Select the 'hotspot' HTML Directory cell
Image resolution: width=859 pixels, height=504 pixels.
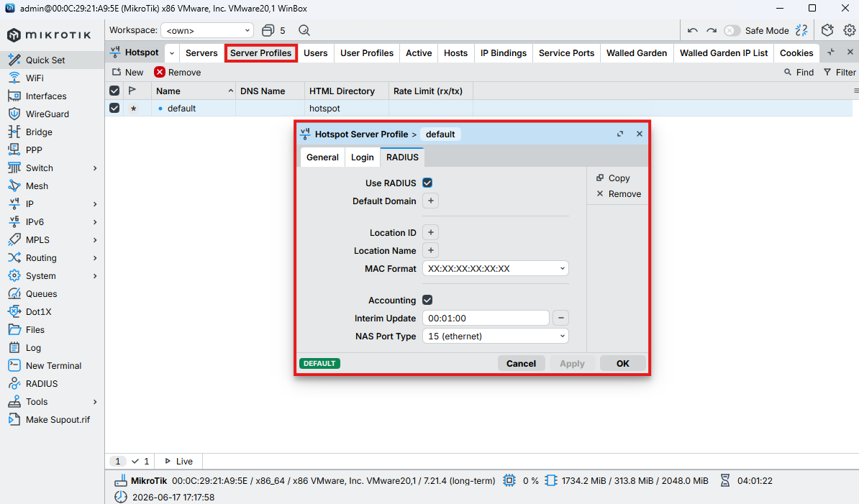click(x=346, y=109)
